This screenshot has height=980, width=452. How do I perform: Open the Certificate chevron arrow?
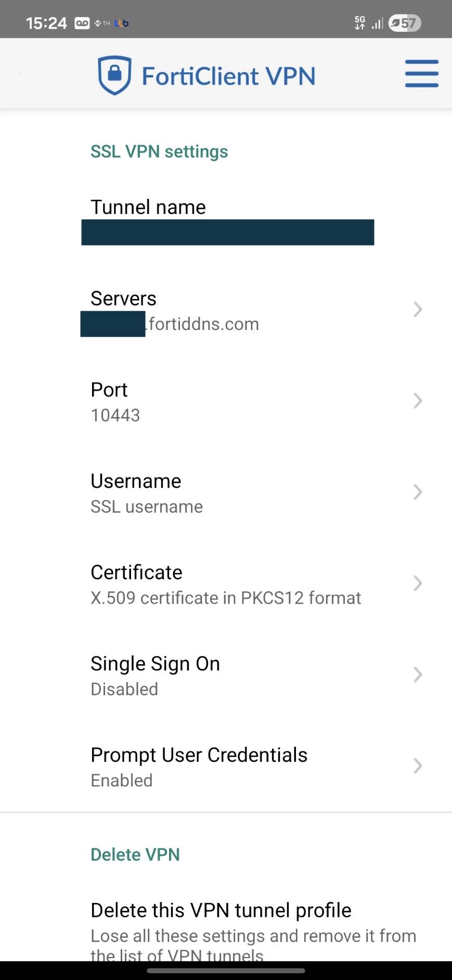tap(417, 583)
